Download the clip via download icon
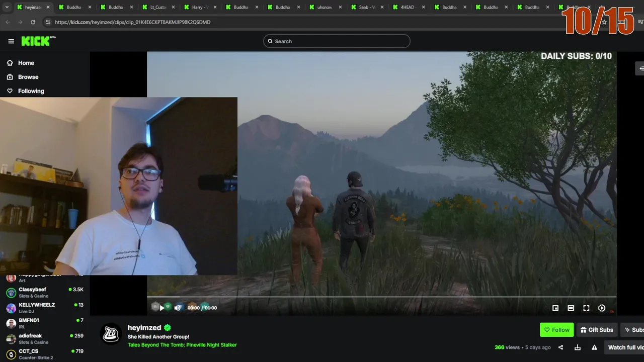 pos(578,347)
